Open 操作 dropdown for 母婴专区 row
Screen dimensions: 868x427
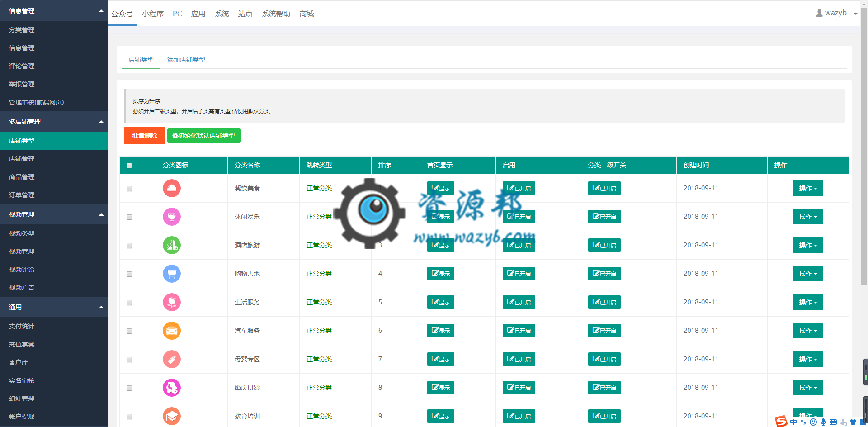808,359
